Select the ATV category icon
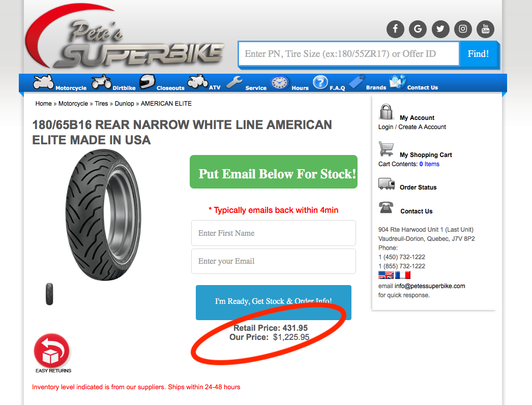The width and height of the screenshot is (532, 405). point(198,82)
